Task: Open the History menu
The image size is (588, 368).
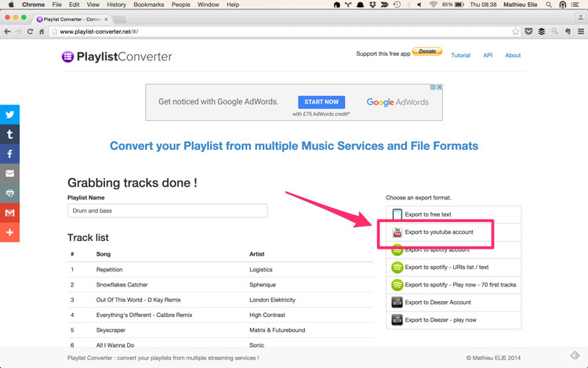Action: (116, 5)
